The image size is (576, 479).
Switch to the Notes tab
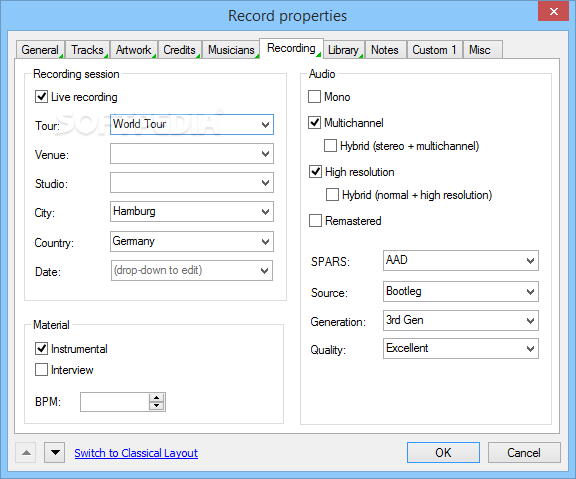(x=385, y=50)
